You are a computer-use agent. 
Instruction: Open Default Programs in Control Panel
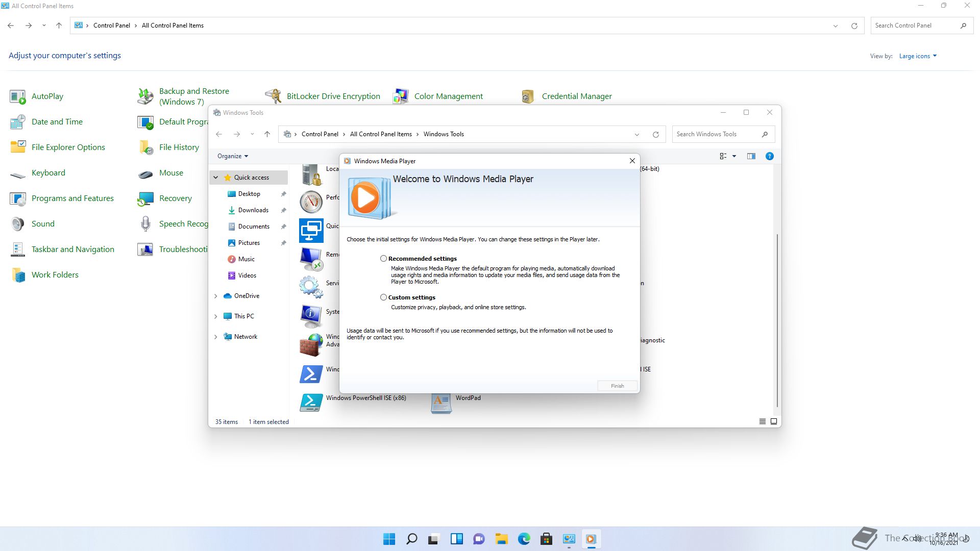[x=173, y=122]
